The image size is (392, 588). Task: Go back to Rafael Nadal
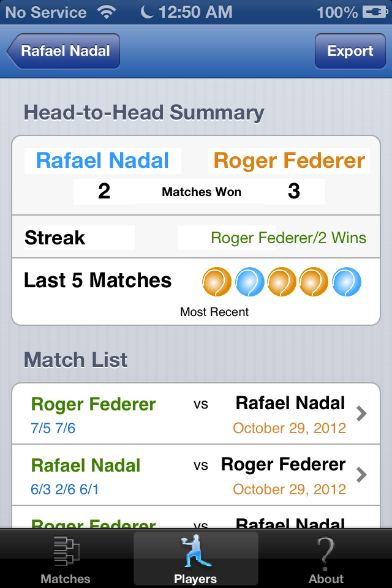tap(64, 51)
